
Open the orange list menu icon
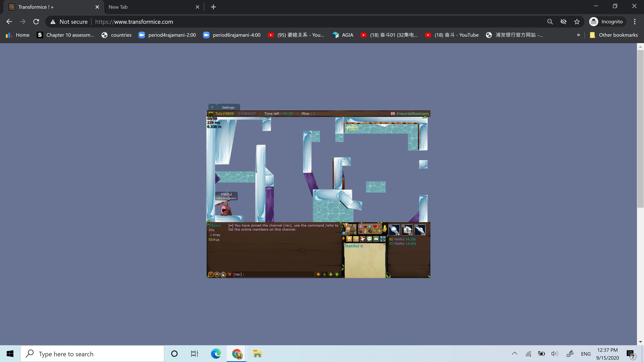tap(356, 239)
